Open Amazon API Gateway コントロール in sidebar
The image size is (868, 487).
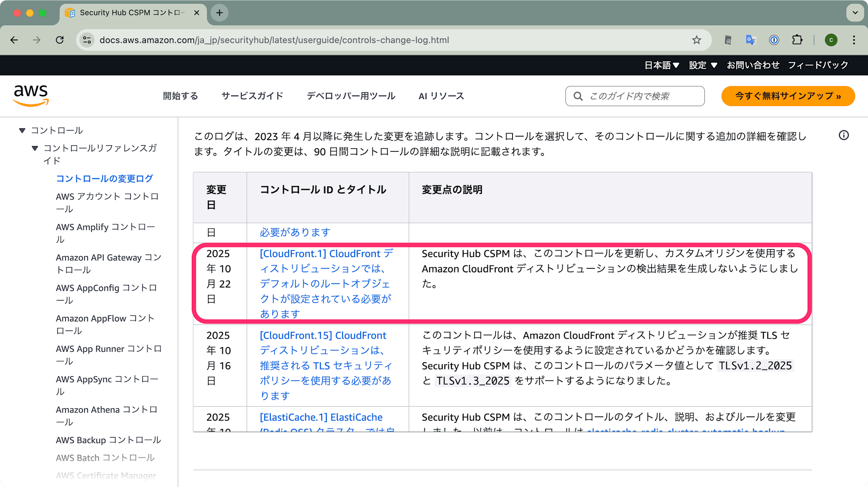point(108,264)
